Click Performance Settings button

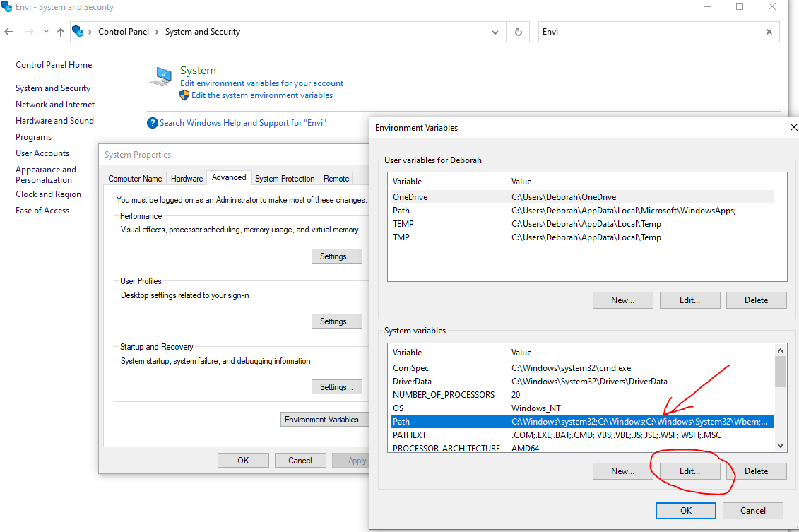point(336,256)
